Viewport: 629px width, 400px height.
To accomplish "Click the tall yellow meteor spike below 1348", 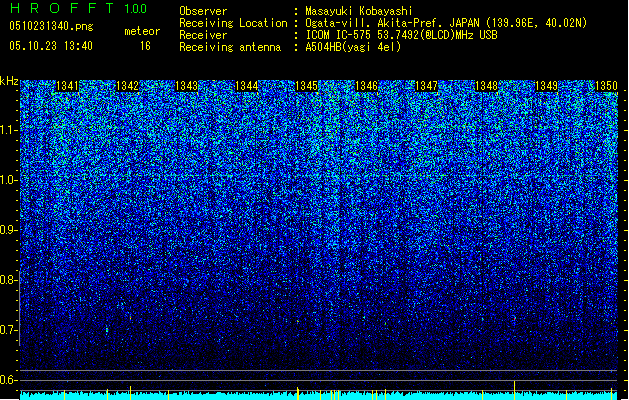I will (515, 390).
